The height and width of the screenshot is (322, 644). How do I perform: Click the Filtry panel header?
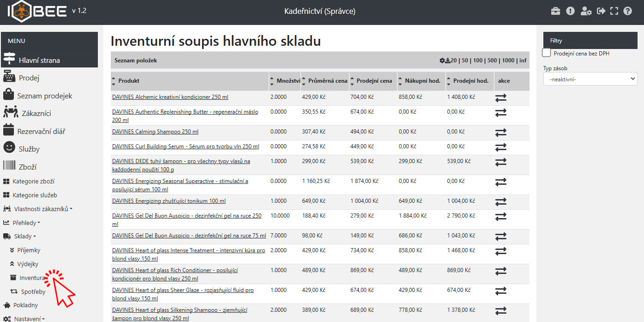(x=590, y=41)
